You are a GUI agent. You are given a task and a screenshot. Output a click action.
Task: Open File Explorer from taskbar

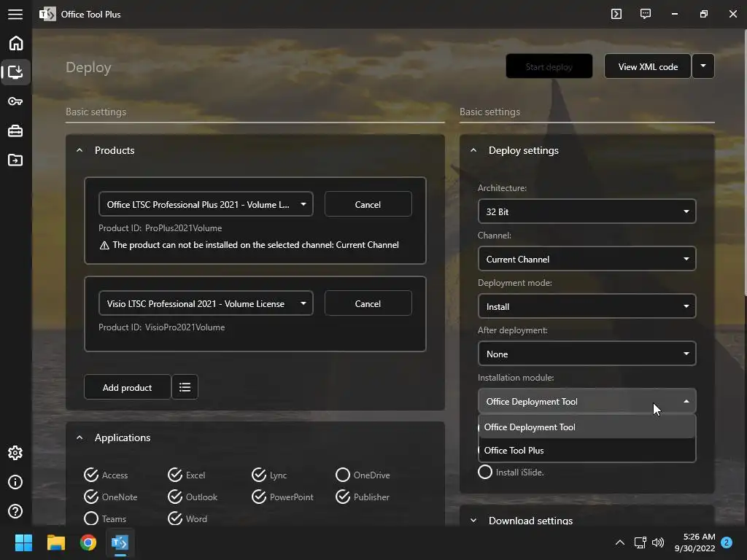tap(55, 542)
